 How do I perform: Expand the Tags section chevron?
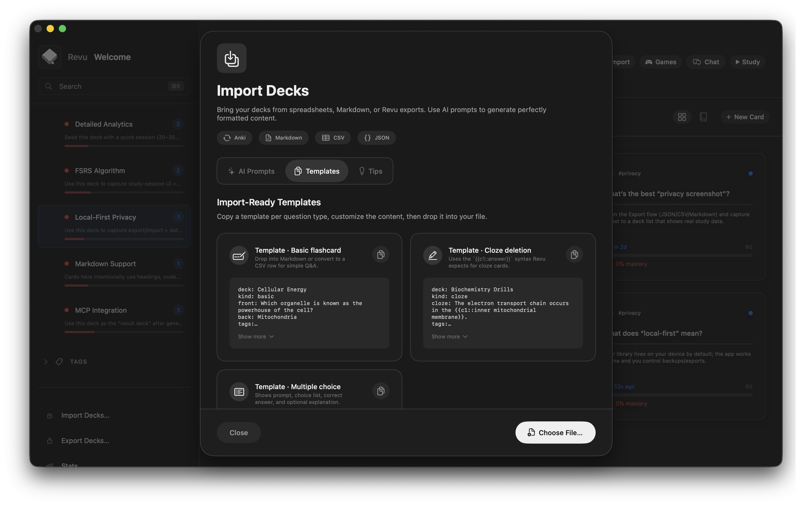coord(46,362)
